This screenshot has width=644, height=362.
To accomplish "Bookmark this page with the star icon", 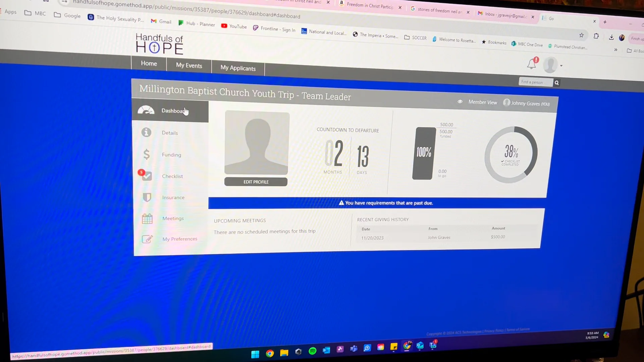I will 581,35.
